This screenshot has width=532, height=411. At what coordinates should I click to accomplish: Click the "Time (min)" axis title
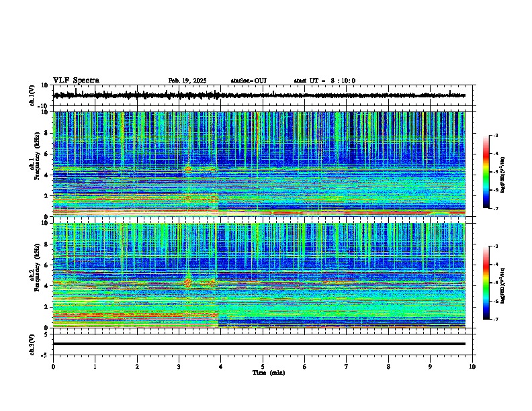pyautogui.click(x=269, y=373)
